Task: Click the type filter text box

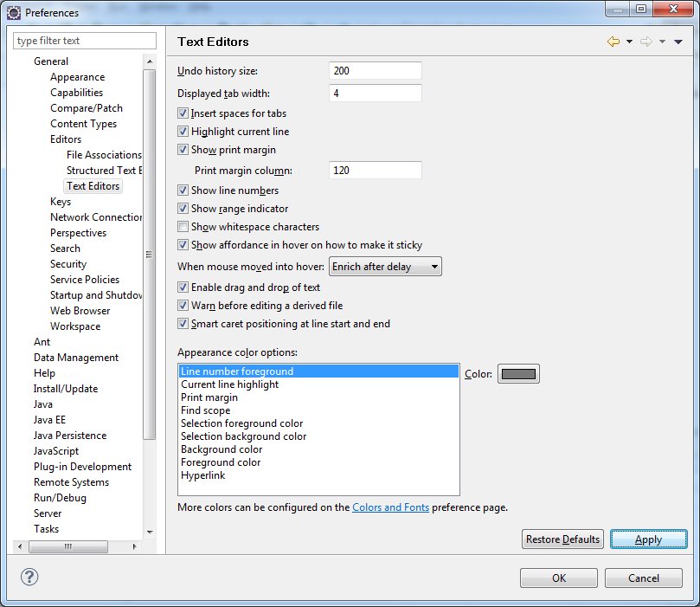Action: (85, 41)
